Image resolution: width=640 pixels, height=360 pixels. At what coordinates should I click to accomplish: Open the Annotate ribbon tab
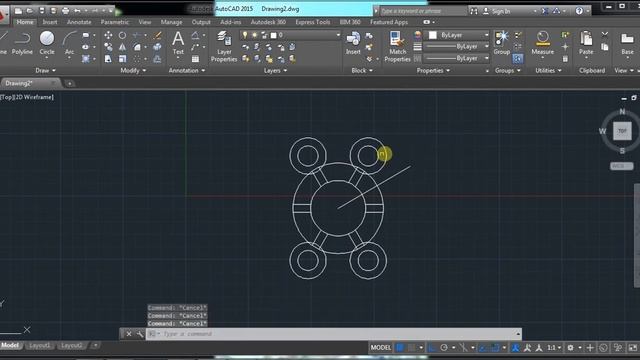(x=79, y=22)
